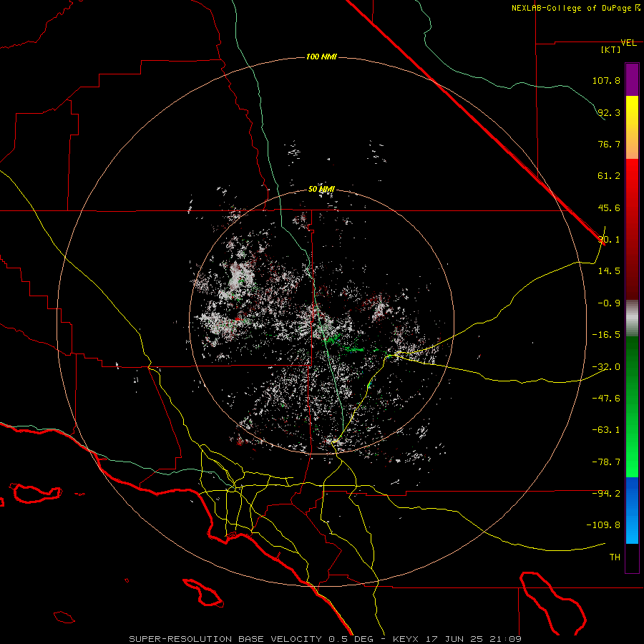Select the -16.5 legend value

[x=606, y=335]
